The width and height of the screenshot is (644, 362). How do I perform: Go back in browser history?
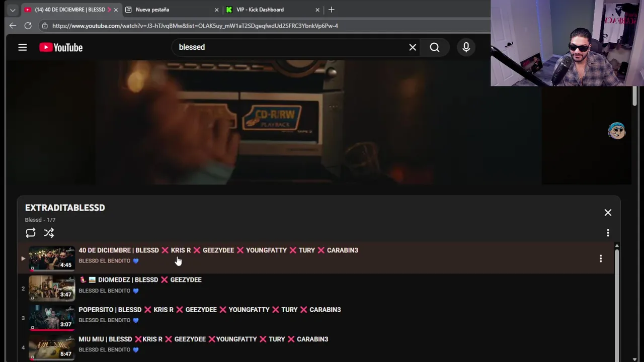13,26
